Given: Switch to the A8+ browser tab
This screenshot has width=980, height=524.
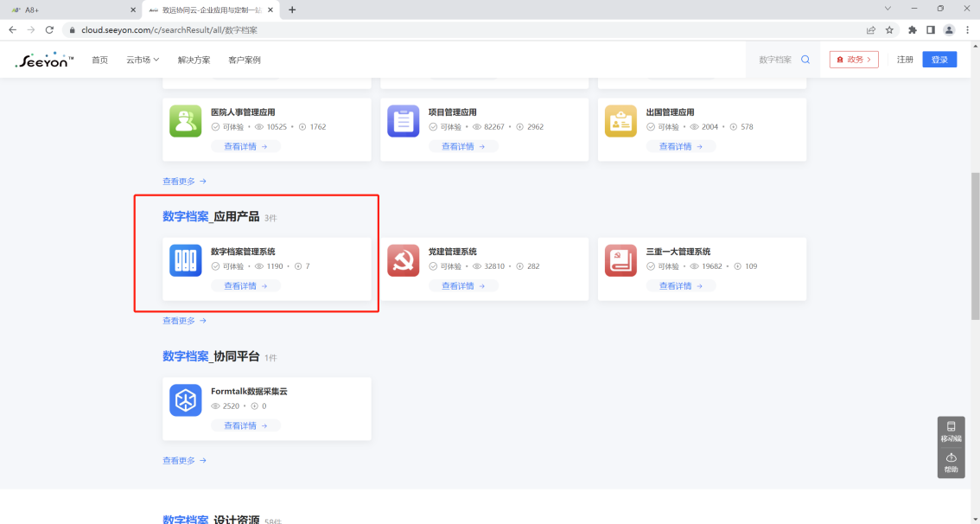Looking at the screenshot, I should pyautogui.click(x=71, y=10).
